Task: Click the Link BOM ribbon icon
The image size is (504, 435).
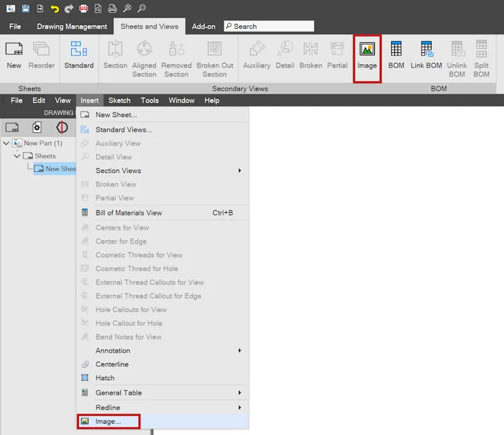Action: (427, 55)
